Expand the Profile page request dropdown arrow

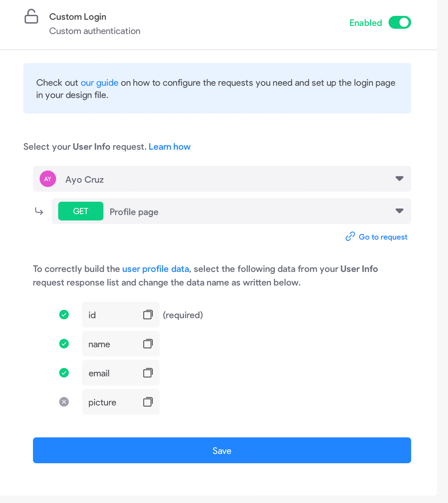pyautogui.click(x=400, y=211)
